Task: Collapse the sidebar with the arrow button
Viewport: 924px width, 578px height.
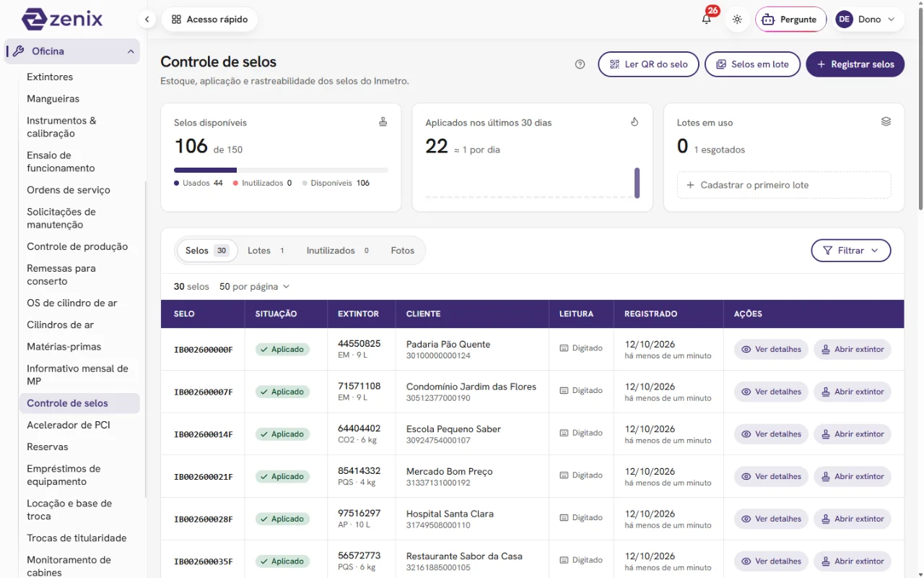Action: point(147,20)
